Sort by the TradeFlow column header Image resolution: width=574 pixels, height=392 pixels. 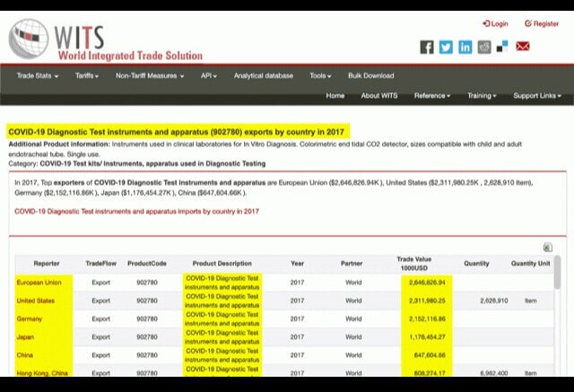pyautogui.click(x=100, y=264)
